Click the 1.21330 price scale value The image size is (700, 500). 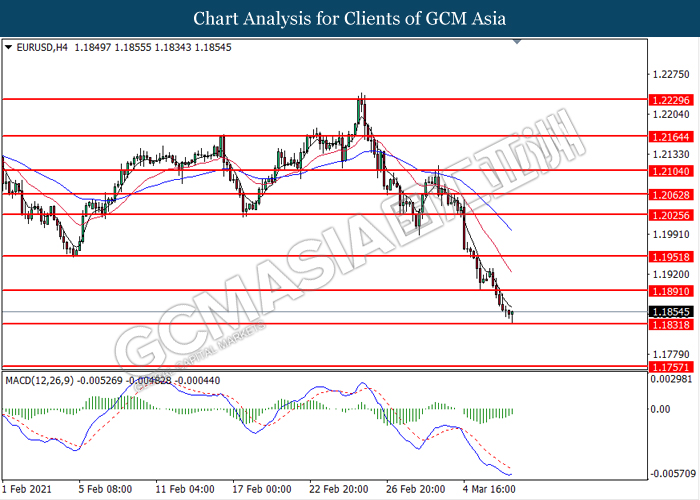[671, 154]
